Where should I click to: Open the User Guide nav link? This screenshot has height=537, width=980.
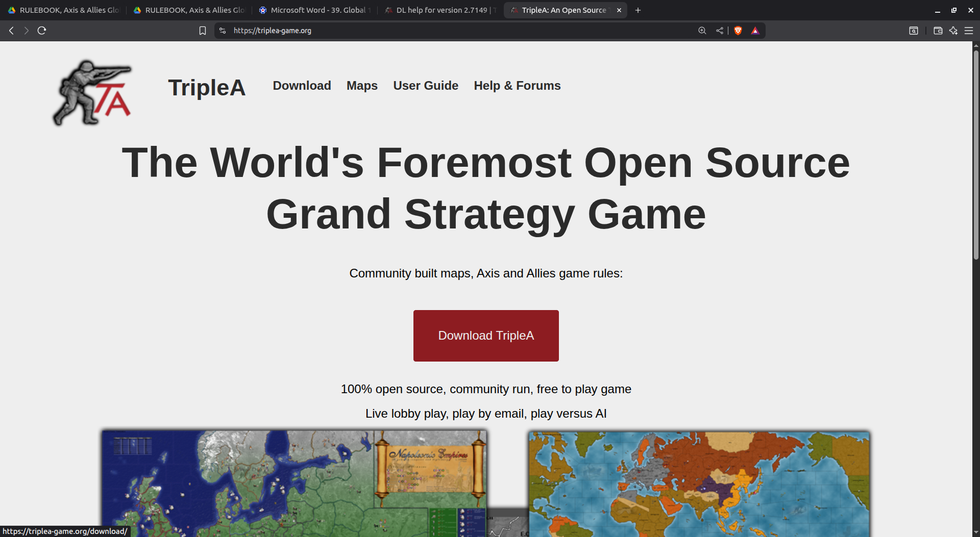tap(426, 86)
